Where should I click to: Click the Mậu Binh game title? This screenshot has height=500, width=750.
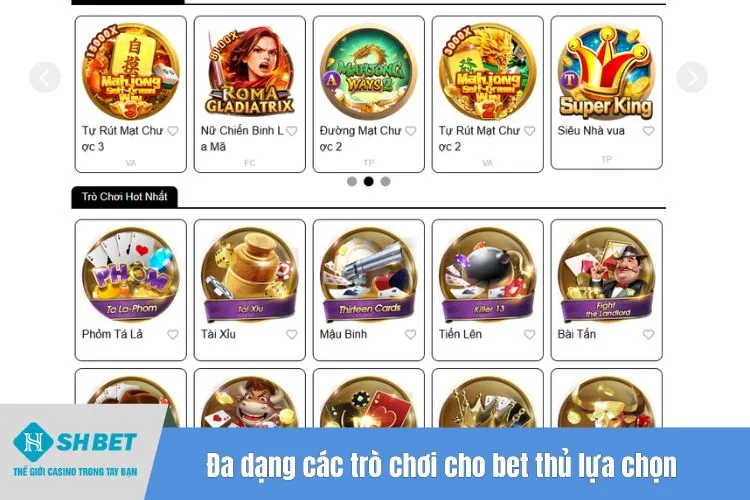pos(343,334)
